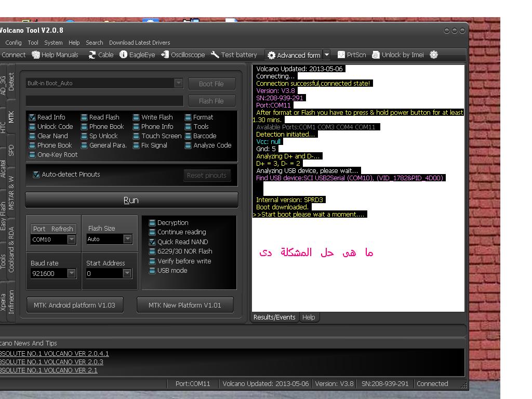This screenshot has height=399, width=532.
Task: Click the Flash File button
Action: pos(212,101)
